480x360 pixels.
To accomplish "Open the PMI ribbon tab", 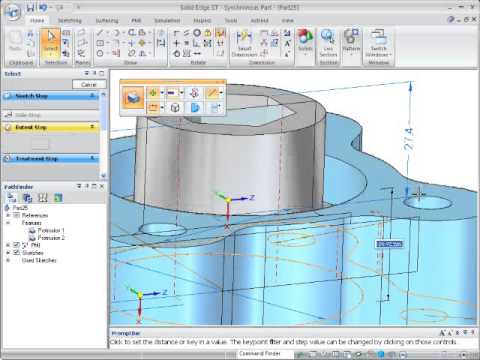I will tap(136, 20).
